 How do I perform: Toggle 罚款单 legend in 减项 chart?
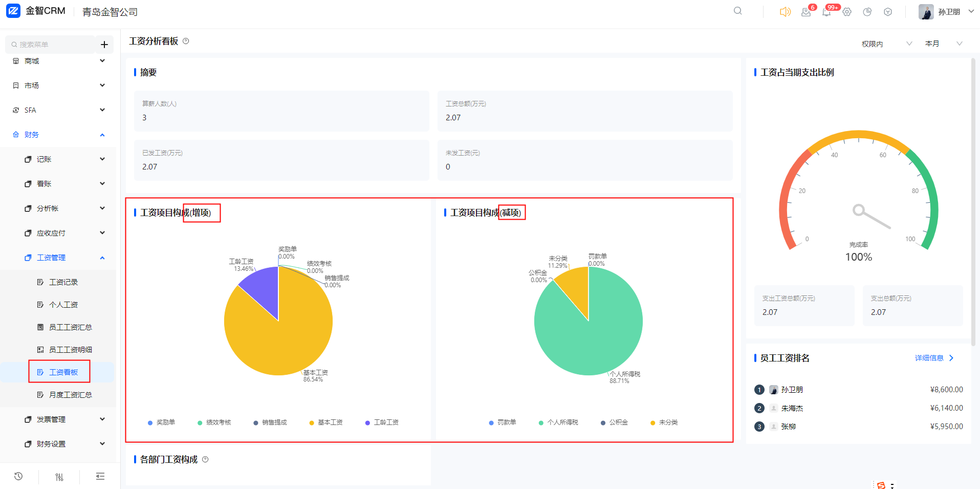tap(503, 422)
